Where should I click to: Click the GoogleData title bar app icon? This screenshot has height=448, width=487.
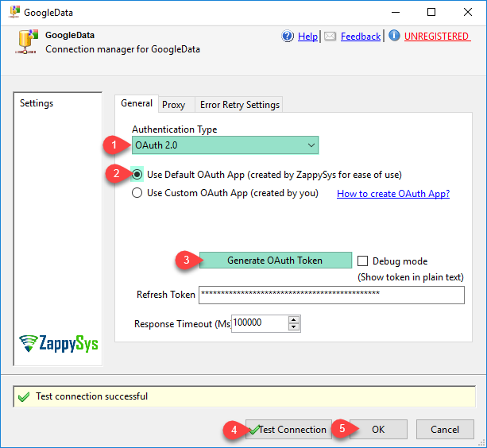[14, 12]
